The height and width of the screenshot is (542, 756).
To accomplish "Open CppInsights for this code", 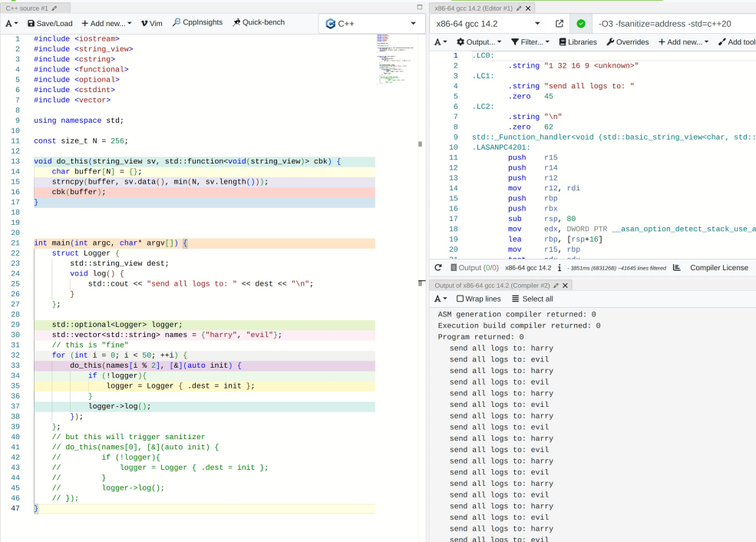I will tap(198, 22).
